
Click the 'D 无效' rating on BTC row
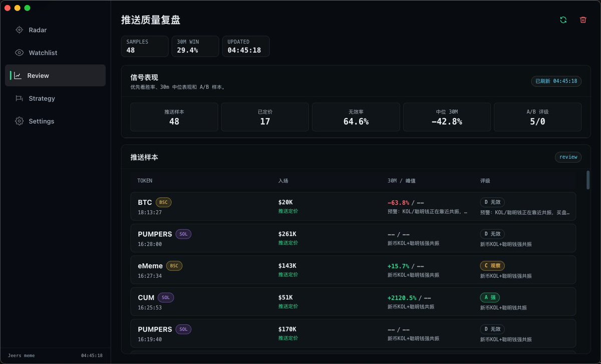492,202
